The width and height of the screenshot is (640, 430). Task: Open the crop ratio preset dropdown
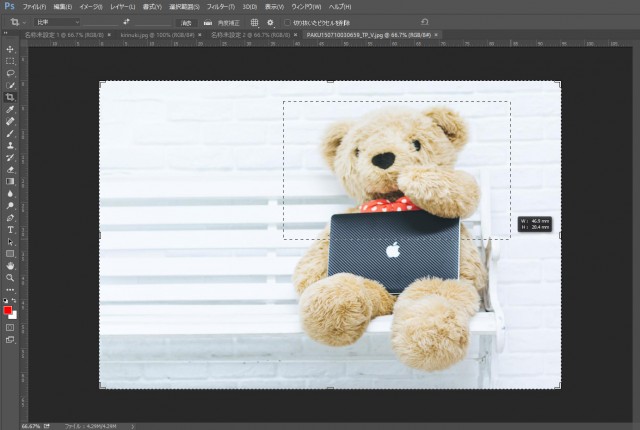point(56,21)
